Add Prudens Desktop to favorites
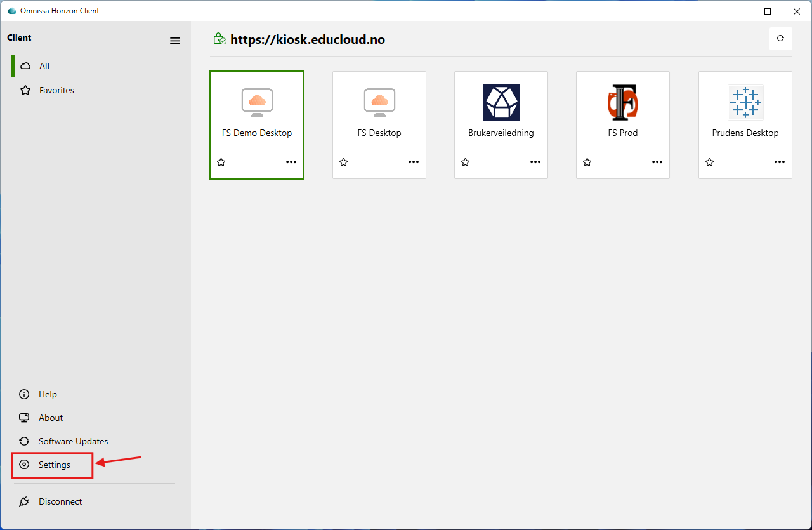 pyautogui.click(x=710, y=162)
